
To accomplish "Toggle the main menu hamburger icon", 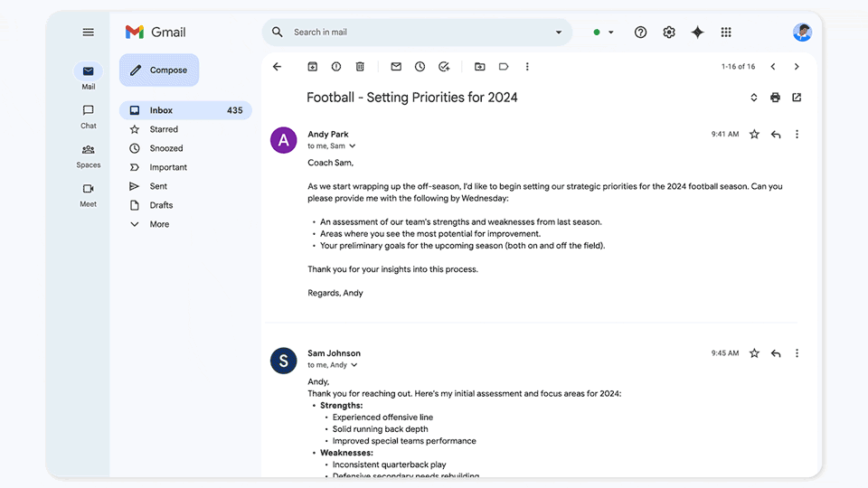I will (88, 33).
